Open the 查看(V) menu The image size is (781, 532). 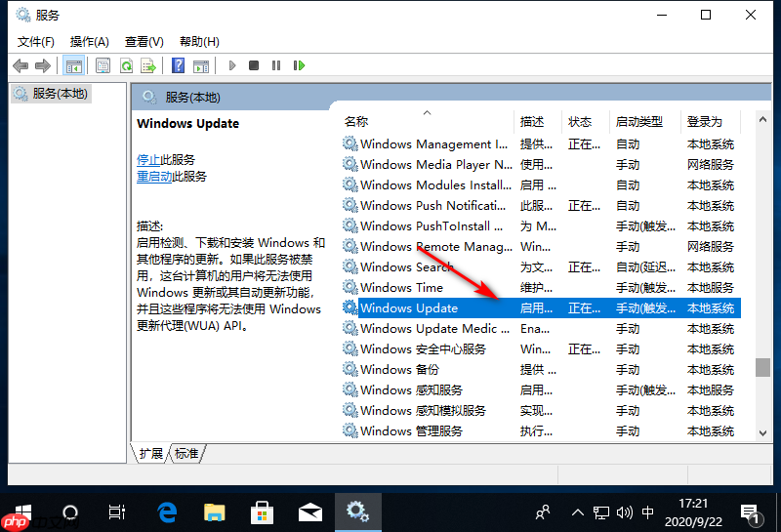144,42
